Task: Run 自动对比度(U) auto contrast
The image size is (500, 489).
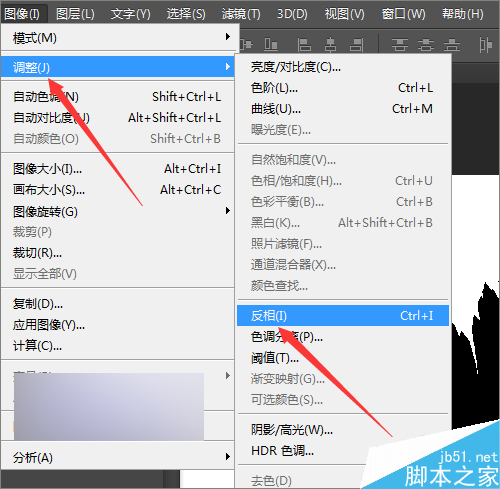Action: coord(118,118)
